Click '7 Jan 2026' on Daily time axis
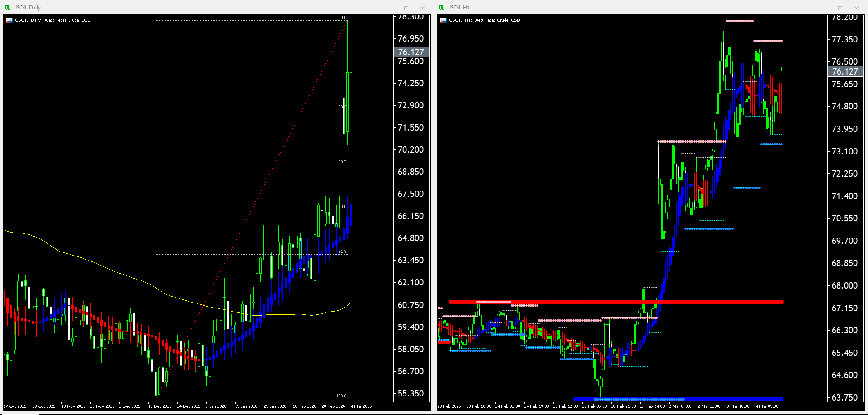Image resolution: width=868 pixels, height=415 pixels. [216, 406]
